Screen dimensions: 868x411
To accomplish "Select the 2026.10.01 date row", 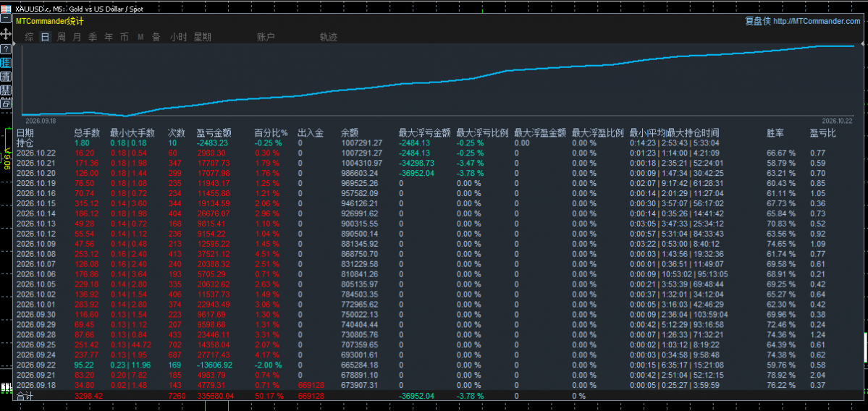I will pyautogui.click(x=437, y=304).
